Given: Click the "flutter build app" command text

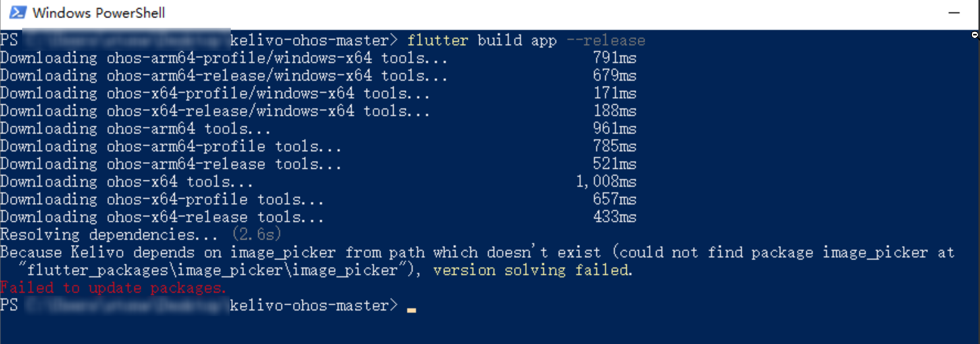Looking at the screenshot, I should click(482, 41).
